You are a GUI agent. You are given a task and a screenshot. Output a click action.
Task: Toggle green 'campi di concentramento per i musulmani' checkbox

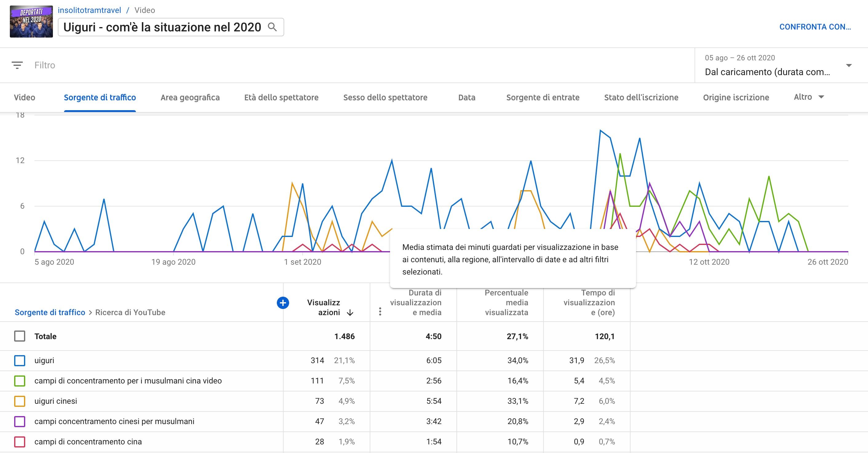(x=20, y=381)
